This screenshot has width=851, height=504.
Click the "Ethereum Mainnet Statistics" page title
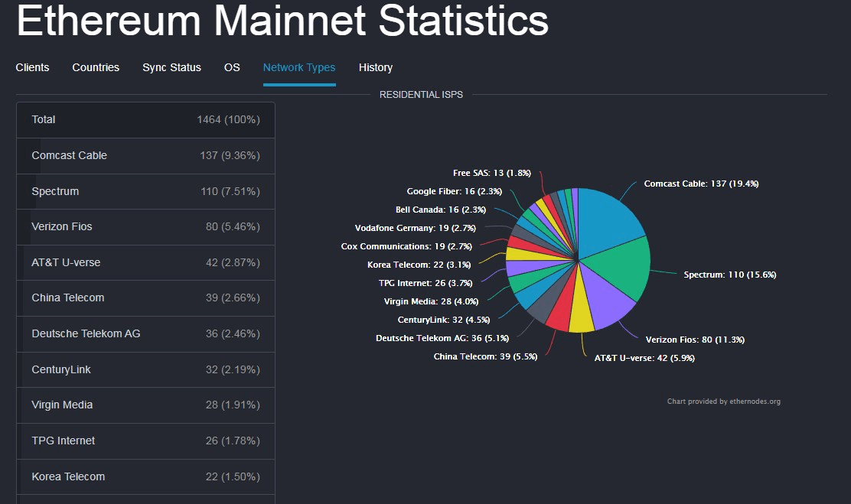pos(282,21)
